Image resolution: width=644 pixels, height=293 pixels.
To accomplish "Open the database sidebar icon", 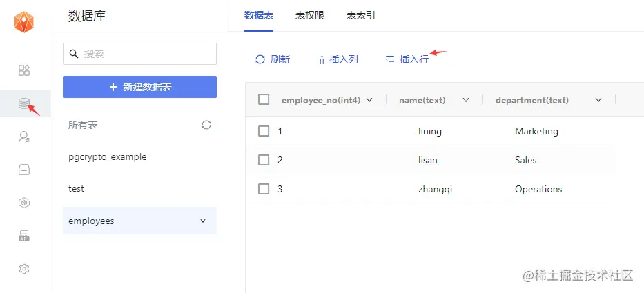I will [x=24, y=103].
